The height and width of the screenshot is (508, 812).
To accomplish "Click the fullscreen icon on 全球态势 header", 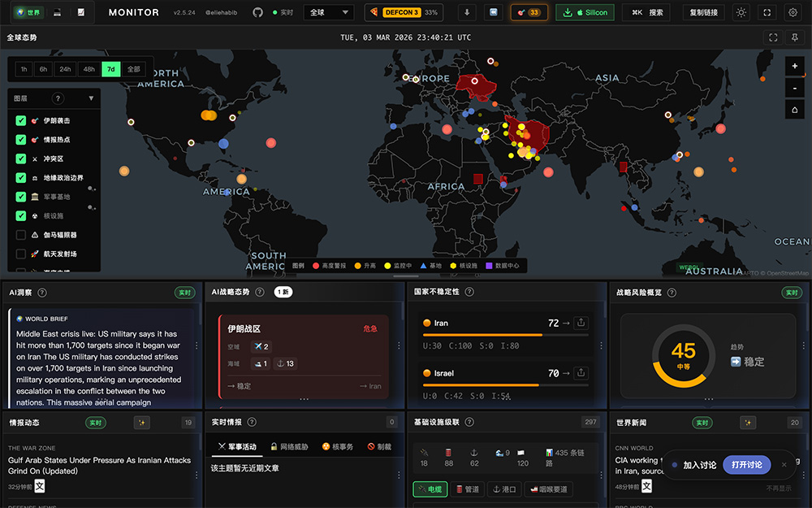I will [773, 37].
